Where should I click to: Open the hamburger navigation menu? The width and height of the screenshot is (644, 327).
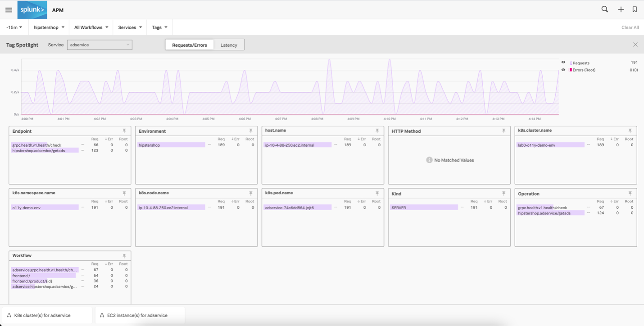(9, 10)
